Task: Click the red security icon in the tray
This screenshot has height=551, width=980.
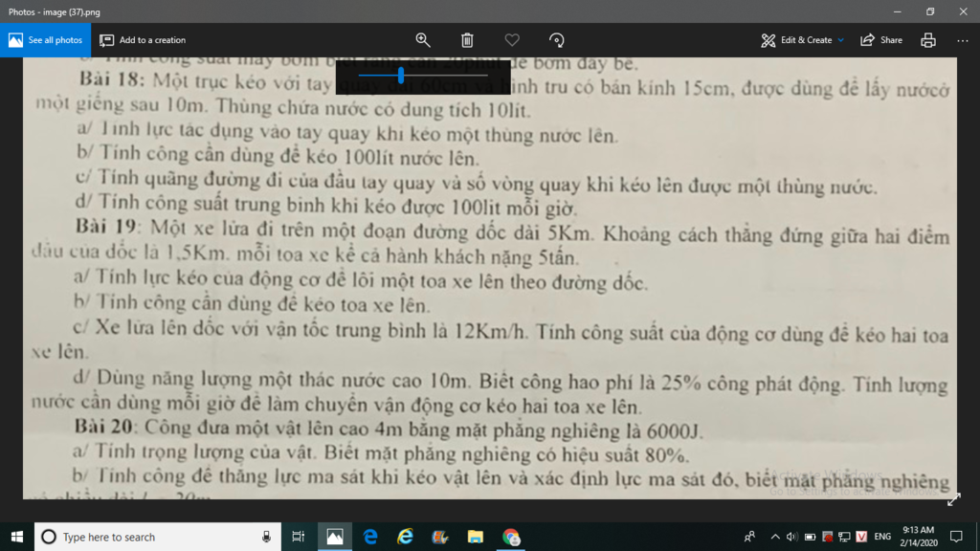Action: (x=828, y=537)
